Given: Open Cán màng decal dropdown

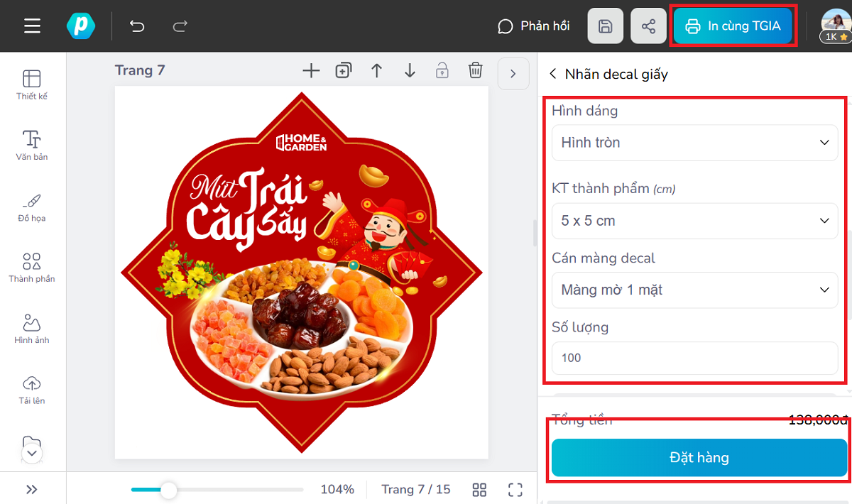Looking at the screenshot, I should (694, 290).
